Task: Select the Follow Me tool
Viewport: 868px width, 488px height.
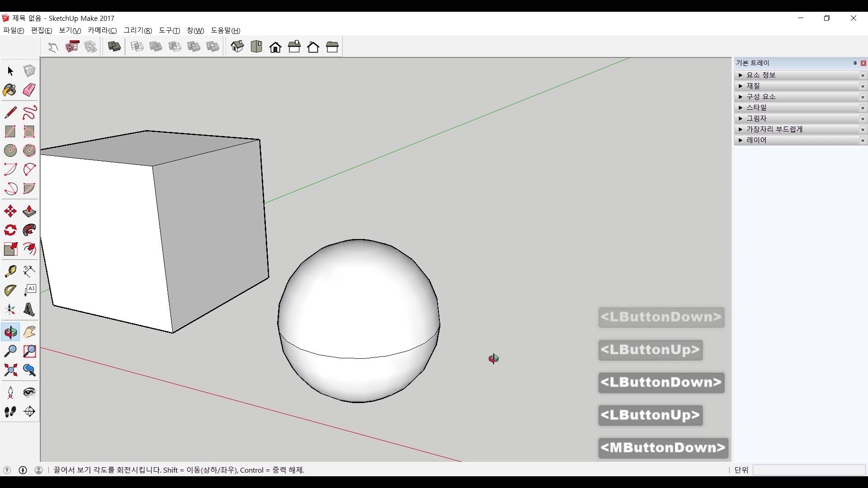Action: coord(29,230)
